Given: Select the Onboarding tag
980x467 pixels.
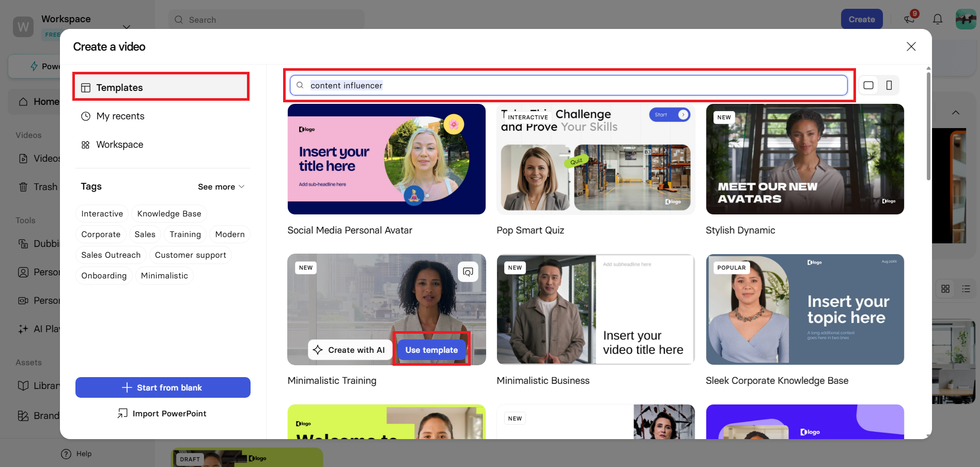Looking at the screenshot, I should point(104,276).
